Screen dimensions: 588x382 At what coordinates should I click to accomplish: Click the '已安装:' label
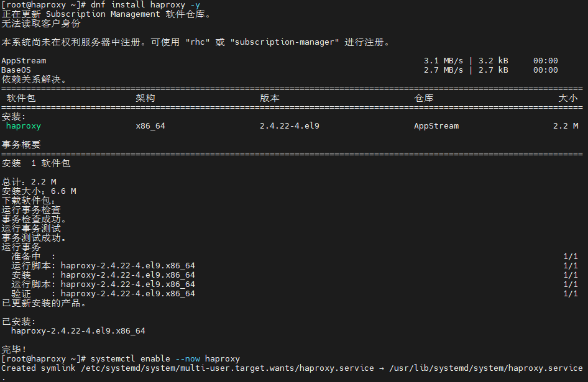[x=19, y=322]
